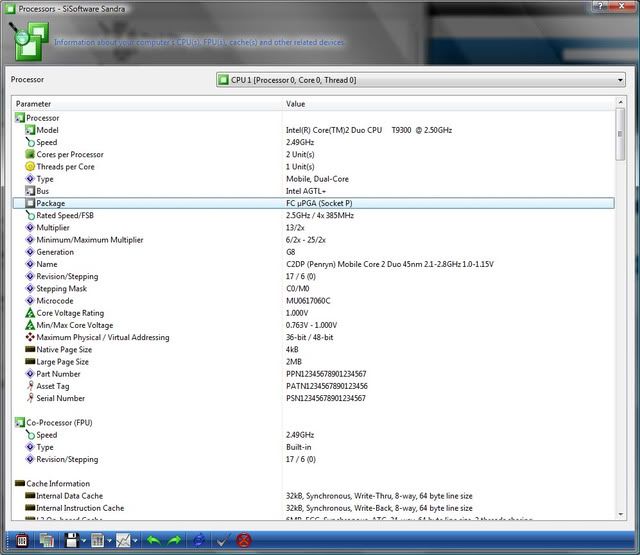640x555 pixels.
Task: Click the Native Page Size chip icon
Action: (x=30, y=349)
